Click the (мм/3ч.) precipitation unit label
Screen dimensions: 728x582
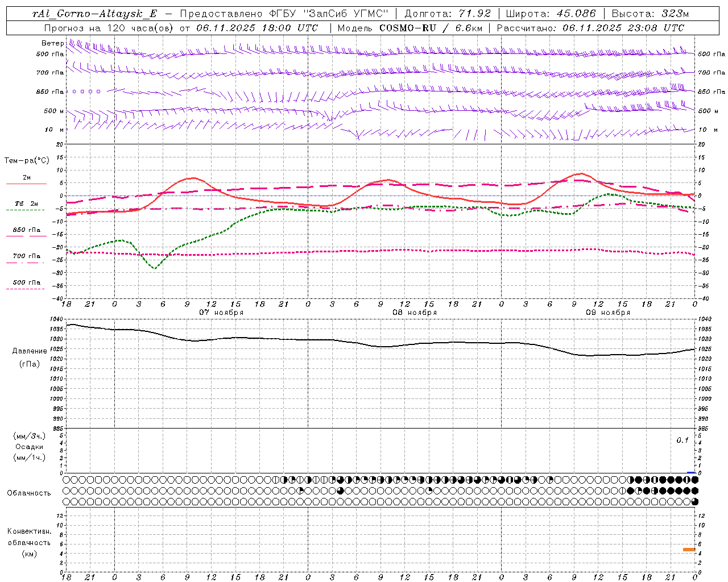click(x=30, y=436)
